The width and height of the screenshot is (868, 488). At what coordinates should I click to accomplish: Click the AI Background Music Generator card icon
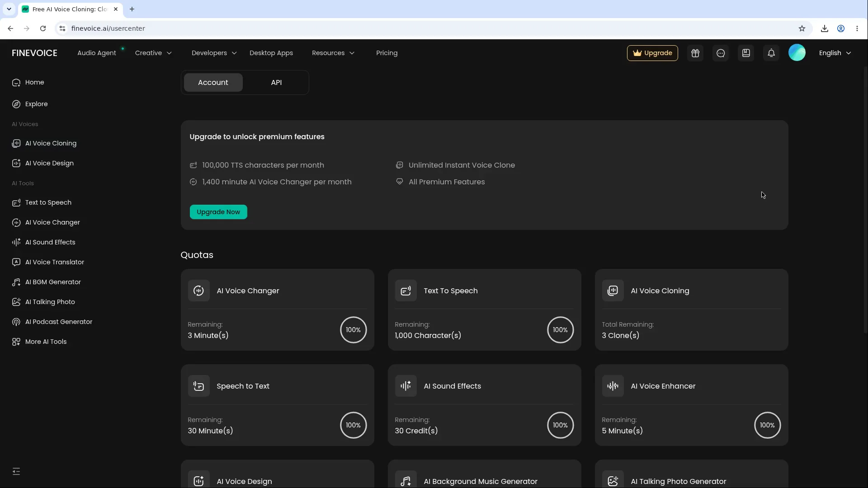[x=406, y=480]
